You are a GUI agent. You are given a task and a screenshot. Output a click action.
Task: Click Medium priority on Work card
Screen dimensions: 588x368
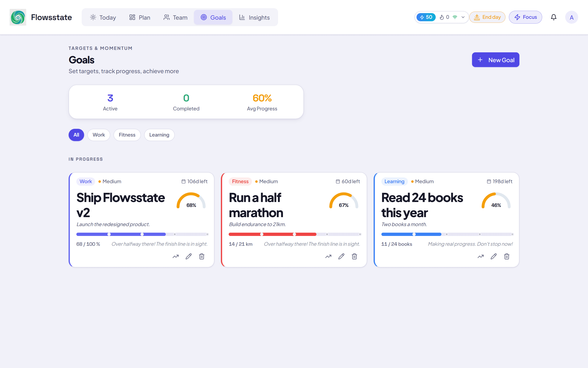coord(110,182)
